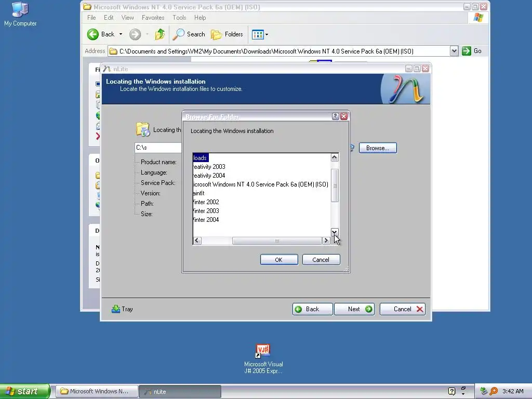Switch to nLite taskbar button
Image resolution: width=532 pixels, height=399 pixels.
[180, 391]
